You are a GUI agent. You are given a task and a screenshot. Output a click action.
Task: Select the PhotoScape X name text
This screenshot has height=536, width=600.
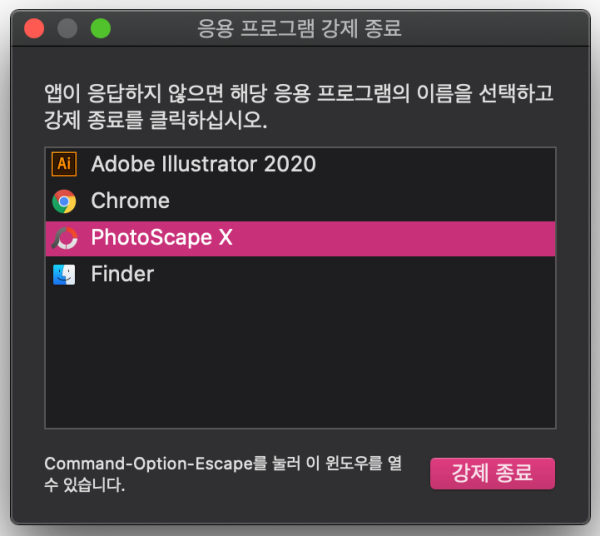click(161, 238)
